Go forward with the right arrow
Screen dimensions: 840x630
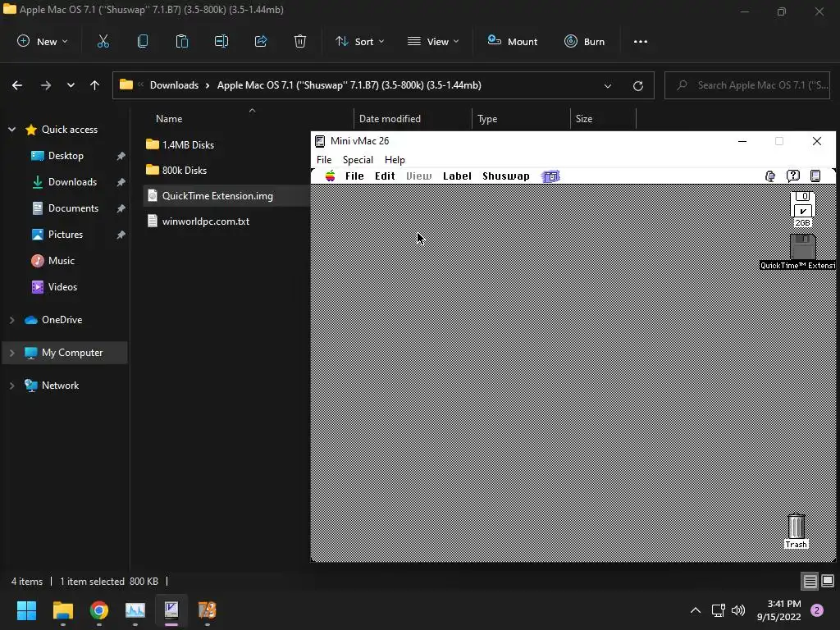46,85
